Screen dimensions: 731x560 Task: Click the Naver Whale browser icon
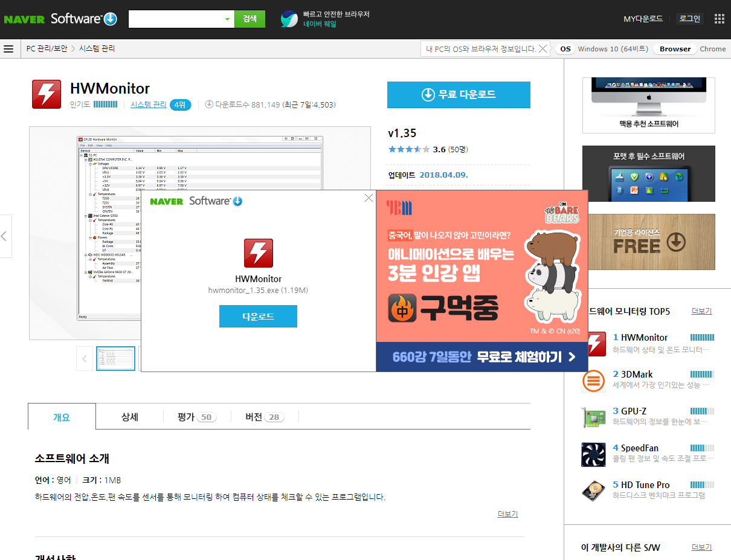coord(289,19)
